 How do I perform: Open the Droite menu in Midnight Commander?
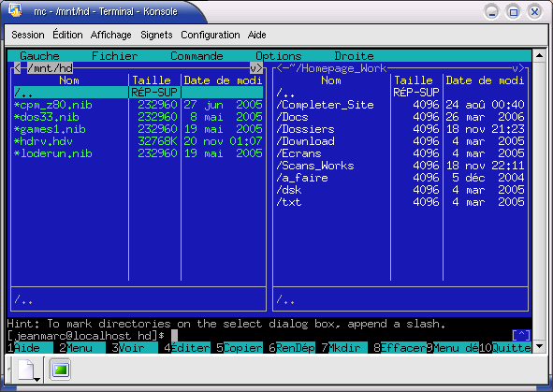pyautogui.click(x=354, y=56)
